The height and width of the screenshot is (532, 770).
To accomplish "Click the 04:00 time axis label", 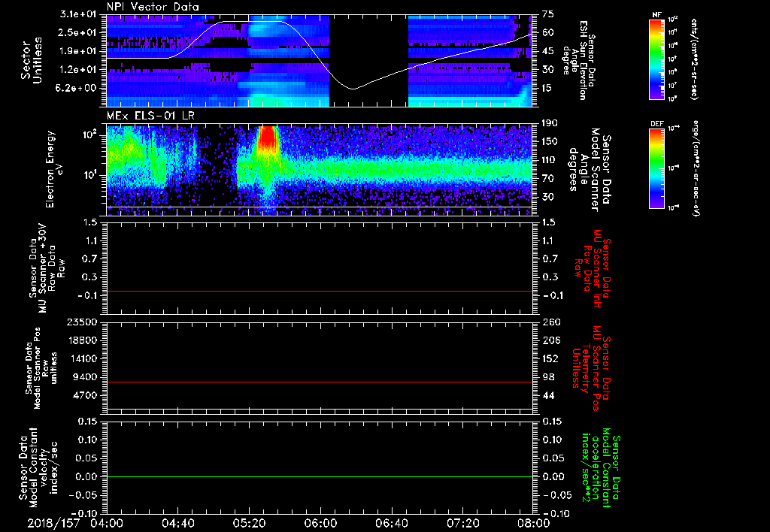I will [107, 524].
